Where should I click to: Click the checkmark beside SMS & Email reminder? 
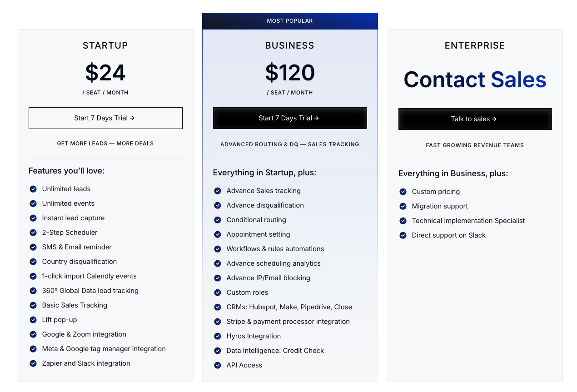pos(33,247)
